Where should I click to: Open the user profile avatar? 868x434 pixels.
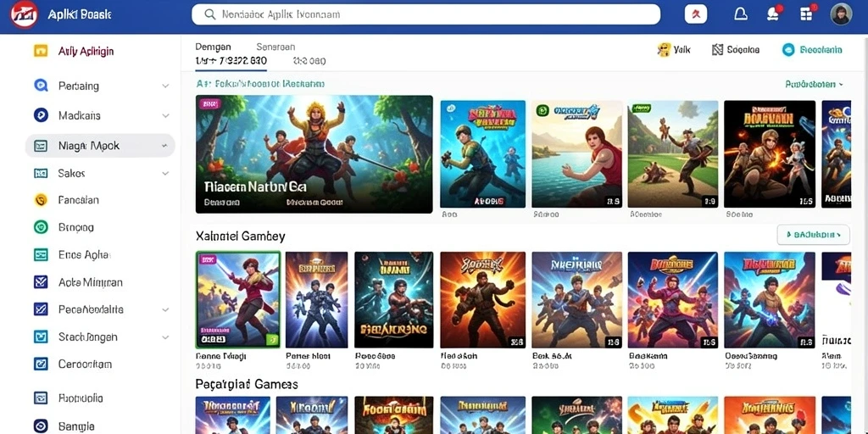(x=841, y=14)
